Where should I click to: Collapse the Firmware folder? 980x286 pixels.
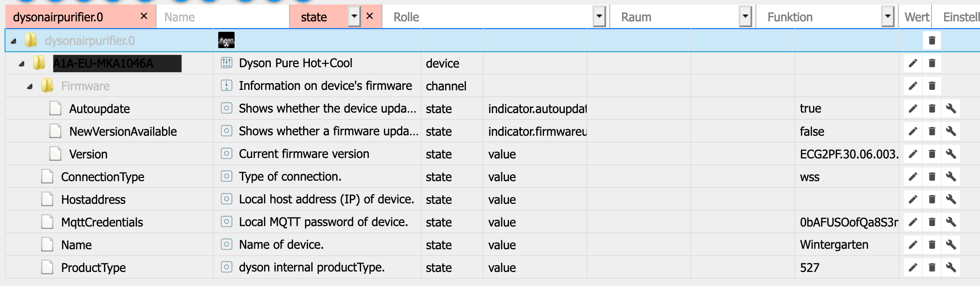(x=29, y=87)
